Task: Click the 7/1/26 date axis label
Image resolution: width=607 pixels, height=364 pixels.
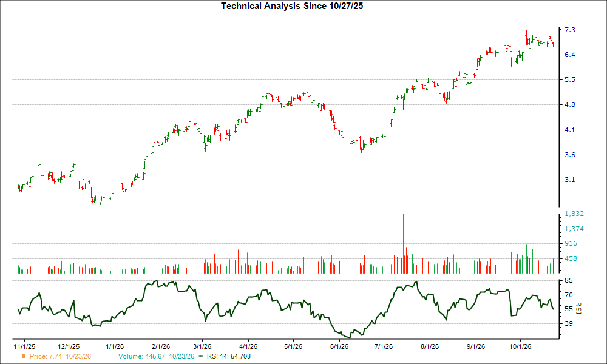Action: [x=384, y=346]
